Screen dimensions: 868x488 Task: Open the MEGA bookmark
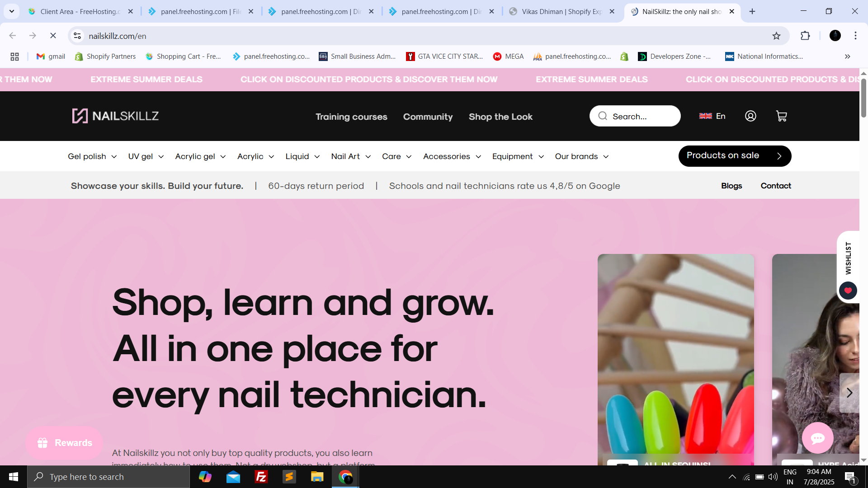click(x=508, y=56)
